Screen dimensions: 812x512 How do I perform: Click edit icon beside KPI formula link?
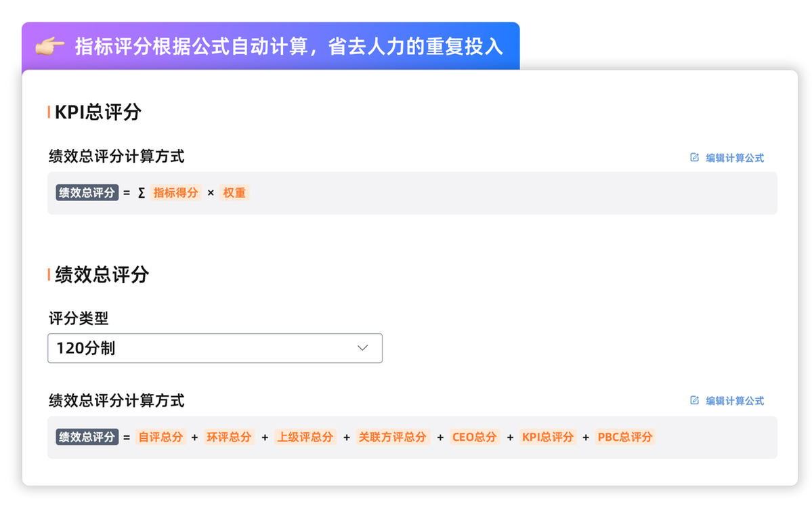[694, 158]
